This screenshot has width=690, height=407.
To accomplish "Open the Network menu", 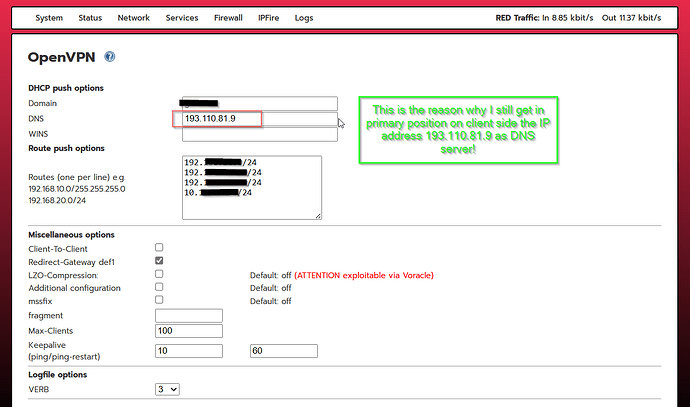I will point(133,18).
